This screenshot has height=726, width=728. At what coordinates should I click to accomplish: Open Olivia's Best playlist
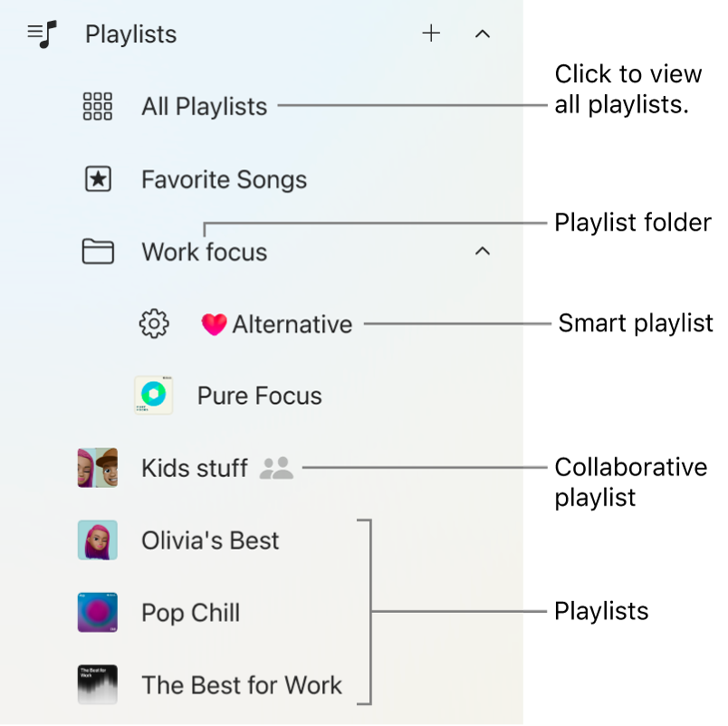coord(209,540)
